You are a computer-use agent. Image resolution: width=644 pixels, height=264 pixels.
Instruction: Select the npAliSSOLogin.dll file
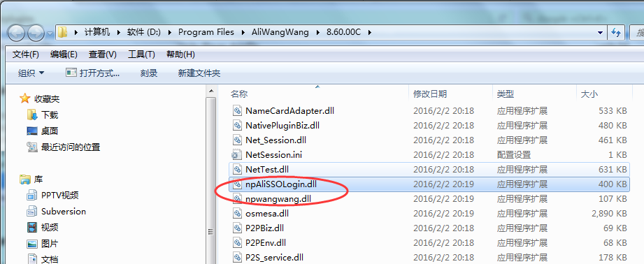pyautogui.click(x=429, y=184)
